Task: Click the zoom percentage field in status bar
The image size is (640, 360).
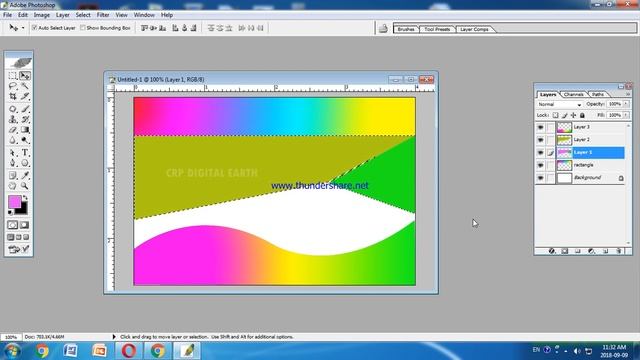Action: (x=11, y=337)
